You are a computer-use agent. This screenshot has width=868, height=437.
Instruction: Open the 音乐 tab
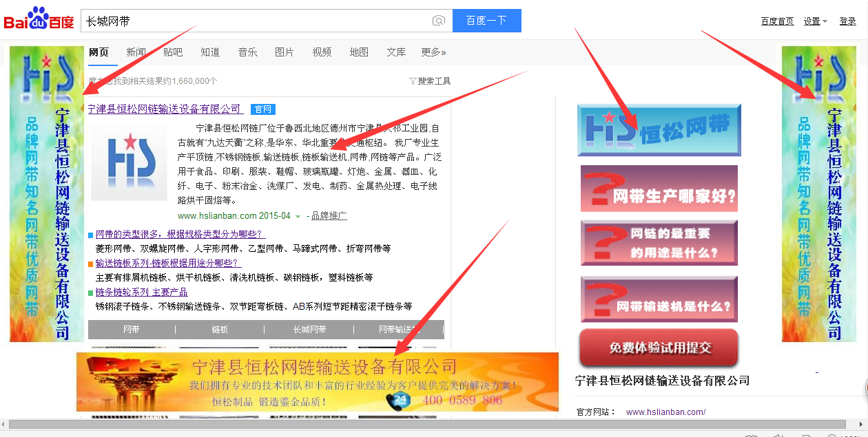pos(247,52)
